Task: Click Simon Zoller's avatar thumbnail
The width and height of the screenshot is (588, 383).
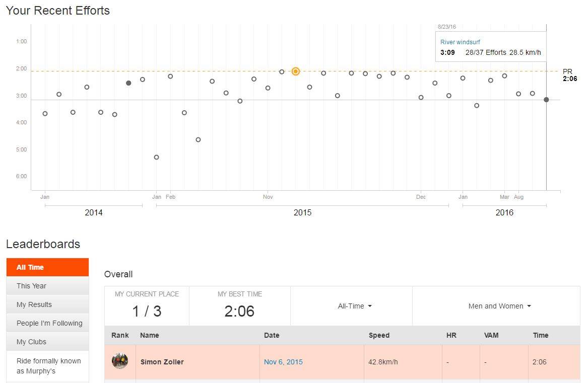Action: [x=120, y=361]
